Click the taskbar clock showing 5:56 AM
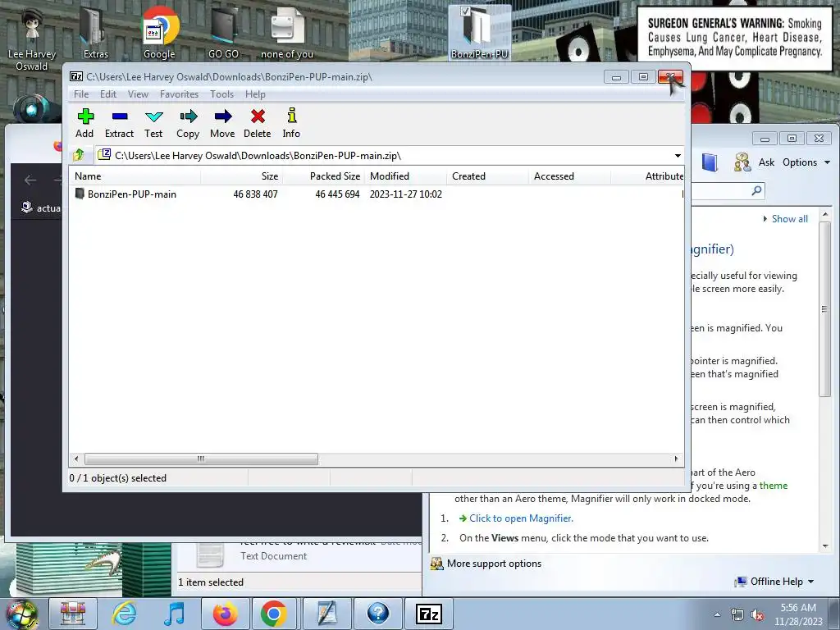This screenshot has height=630, width=840. (x=798, y=614)
